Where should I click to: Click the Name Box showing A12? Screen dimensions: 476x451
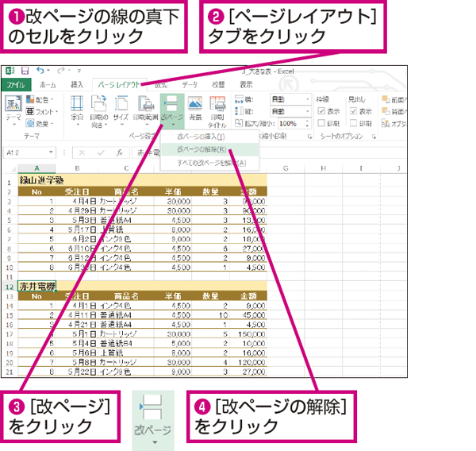pos(26,152)
